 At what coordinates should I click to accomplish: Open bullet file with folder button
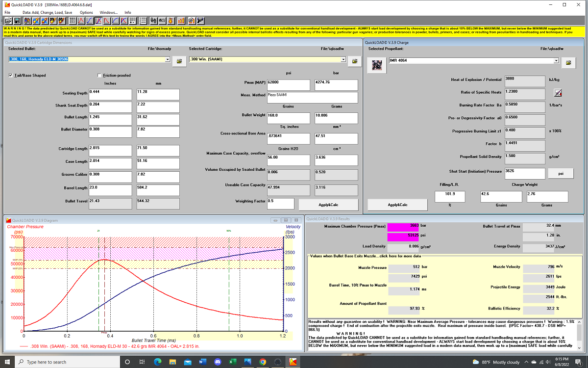tap(179, 60)
